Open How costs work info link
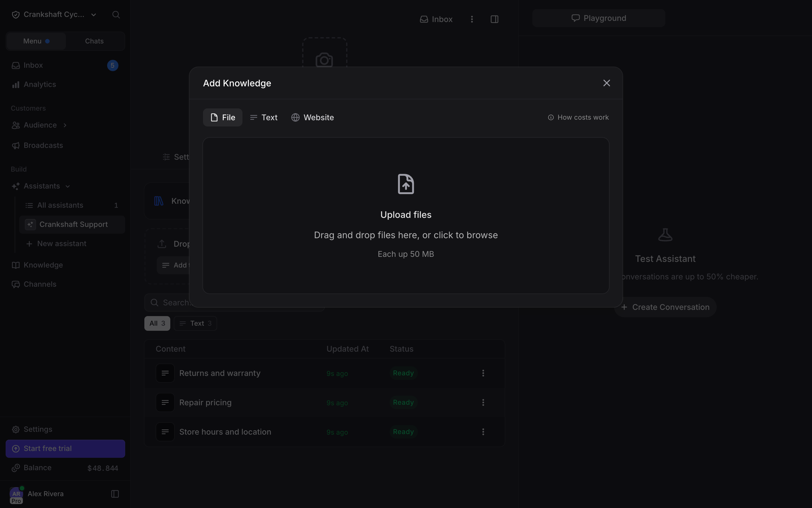This screenshot has height=508, width=812. click(578, 117)
